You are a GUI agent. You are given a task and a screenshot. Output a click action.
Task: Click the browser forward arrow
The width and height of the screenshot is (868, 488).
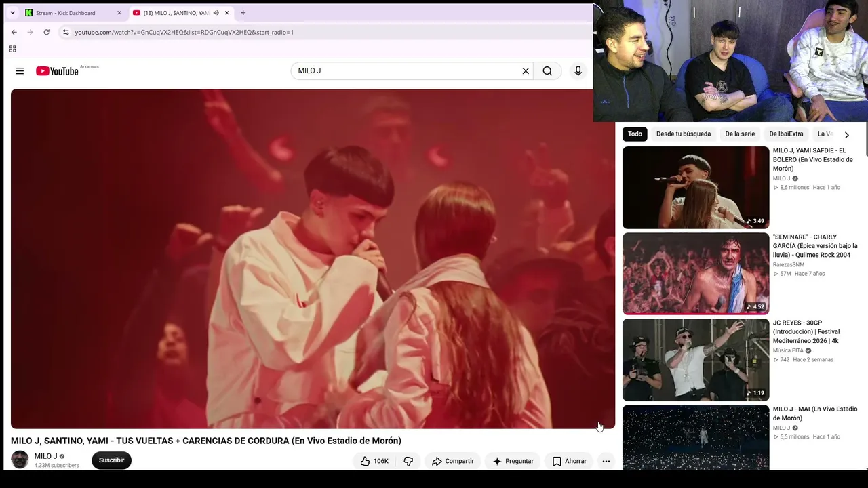tap(30, 32)
